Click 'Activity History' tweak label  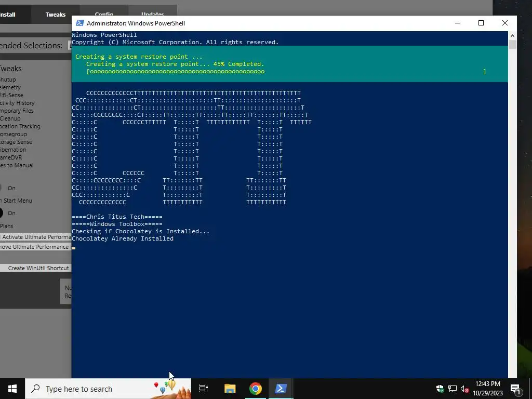(x=17, y=103)
